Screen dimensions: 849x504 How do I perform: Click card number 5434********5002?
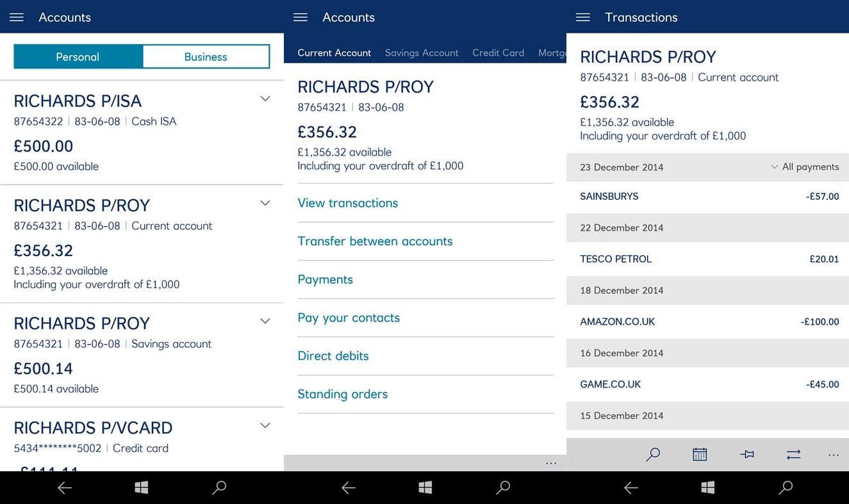coord(58,448)
